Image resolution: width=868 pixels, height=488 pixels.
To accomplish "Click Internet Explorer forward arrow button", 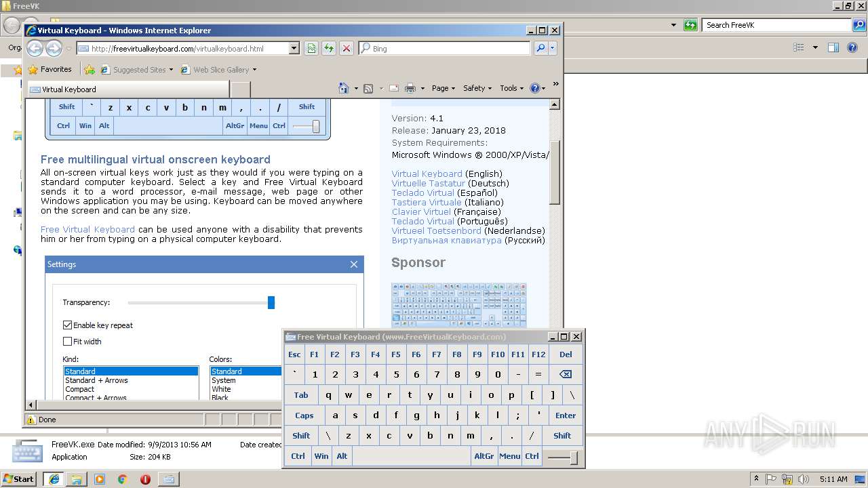I will [x=54, y=48].
